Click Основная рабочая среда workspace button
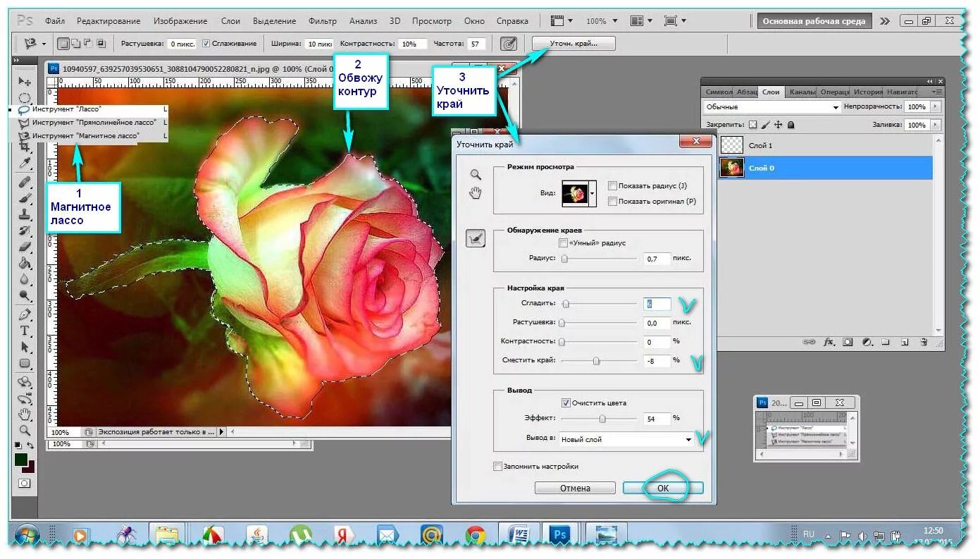Screen dimensions: 980x559 (814, 21)
